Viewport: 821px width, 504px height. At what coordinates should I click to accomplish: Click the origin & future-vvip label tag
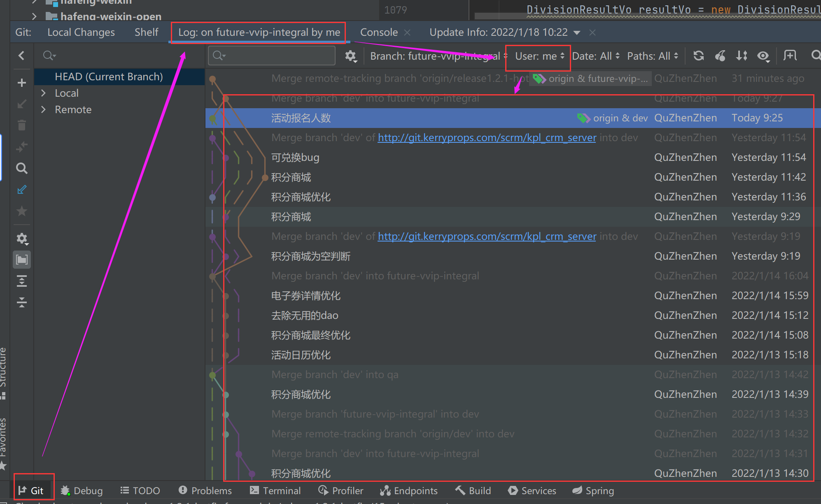[x=590, y=79]
